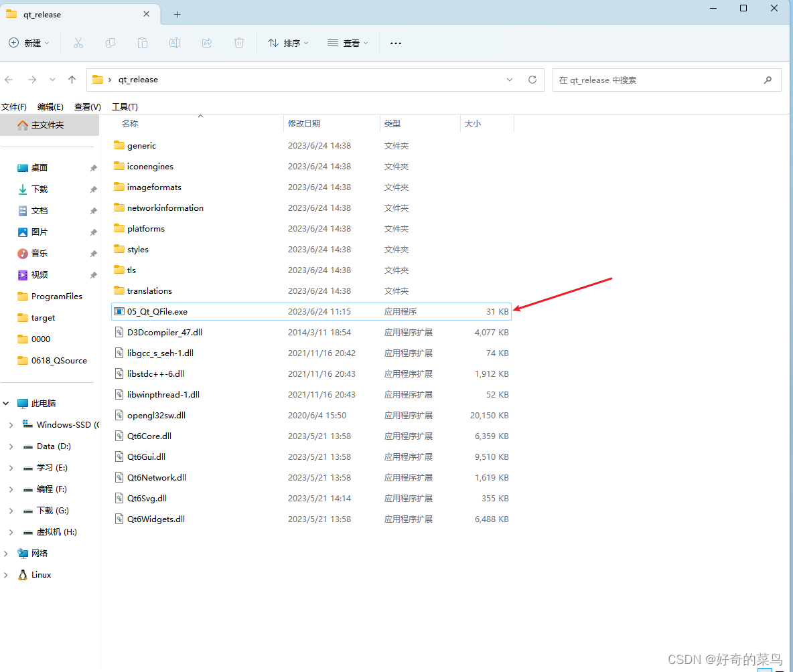The height and width of the screenshot is (672, 793).
Task: Open the See more "..." toolbar menu
Action: pos(395,43)
